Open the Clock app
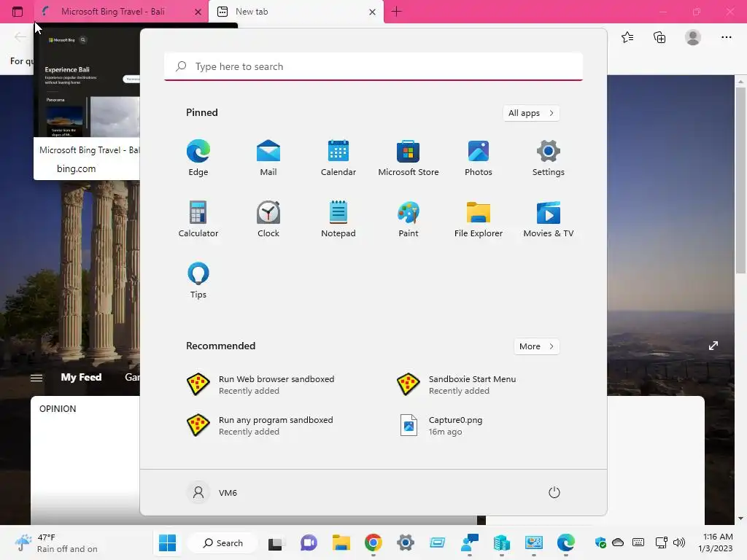The height and width of the screenshot is (560, 747). pyautogui.click(x=268, y=219)
